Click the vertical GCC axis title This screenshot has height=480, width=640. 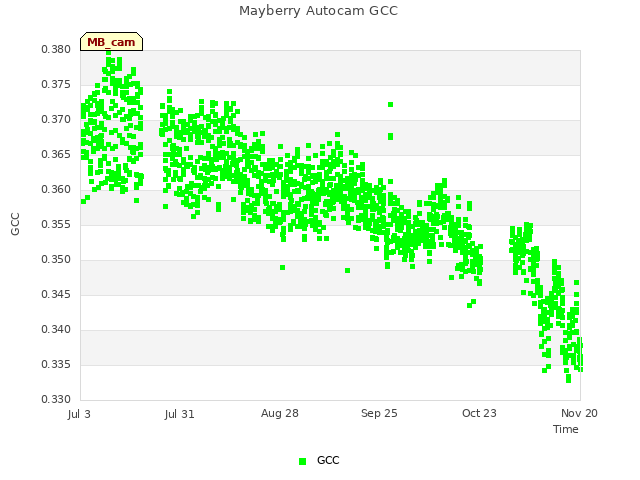pyautogui.click(x=15, y=224)
